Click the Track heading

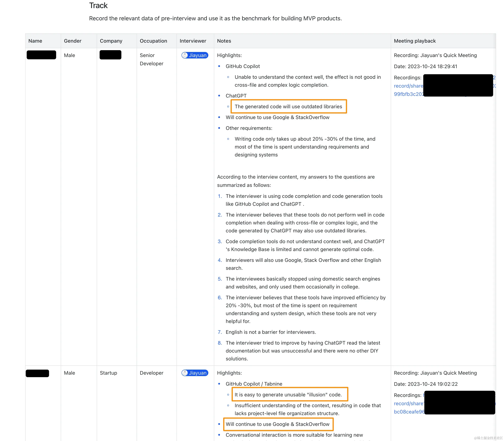click(98, 5)
